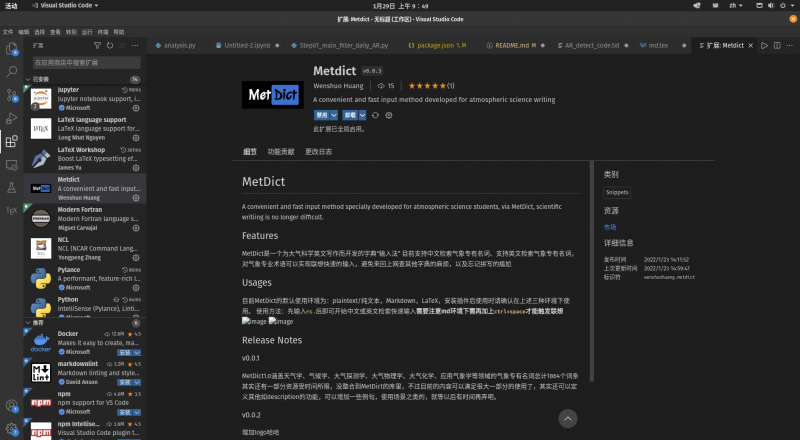
Task: Collapse the installed extensions section
Action: coord(30,79)
